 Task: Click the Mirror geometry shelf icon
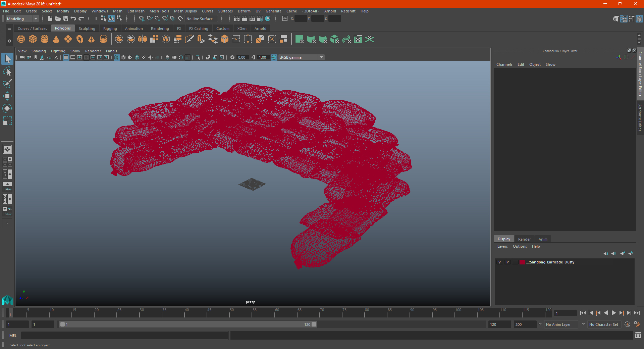143,39
